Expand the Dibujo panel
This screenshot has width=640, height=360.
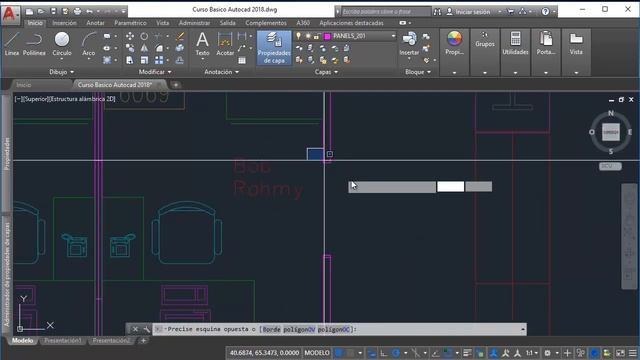61,72
